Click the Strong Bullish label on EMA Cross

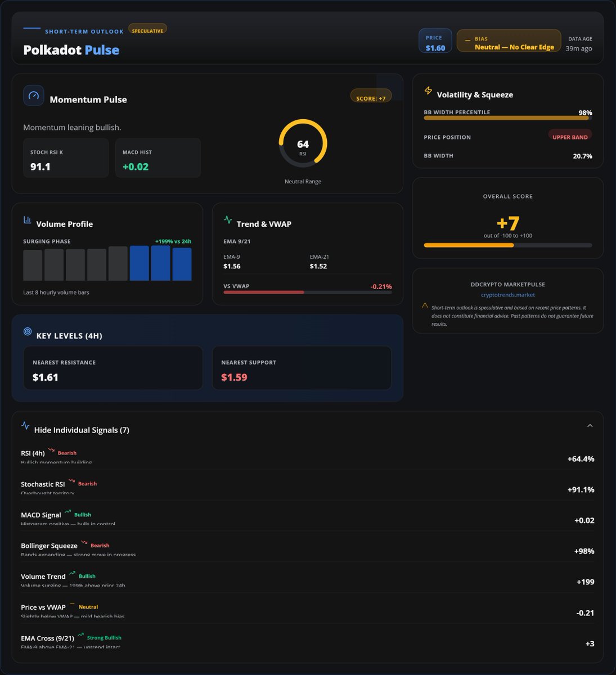(104, 638)
